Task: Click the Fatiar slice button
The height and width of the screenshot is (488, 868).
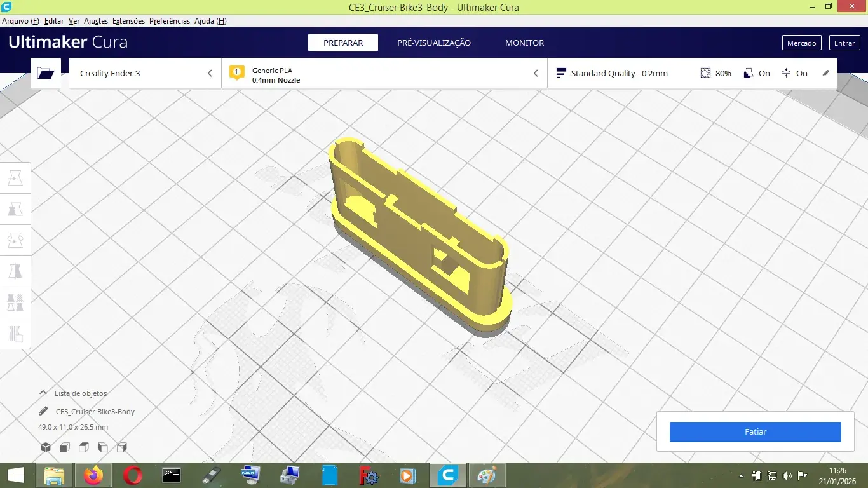Action: click(755, 432)
